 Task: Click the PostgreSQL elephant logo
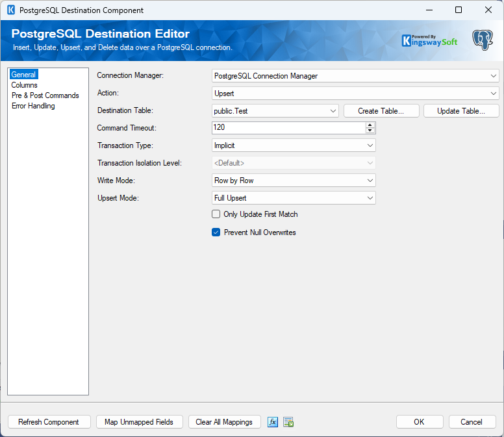click(483, 40)
